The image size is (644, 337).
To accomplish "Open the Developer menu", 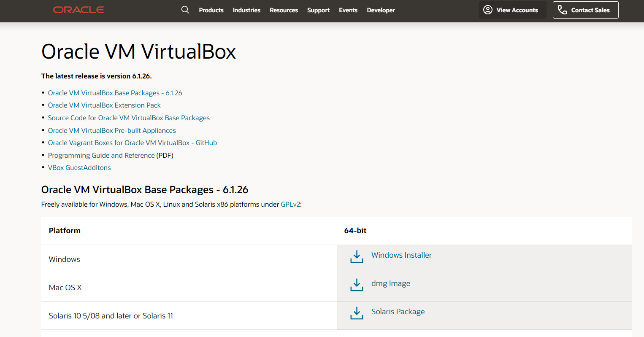I will click(x=381, y=10).
